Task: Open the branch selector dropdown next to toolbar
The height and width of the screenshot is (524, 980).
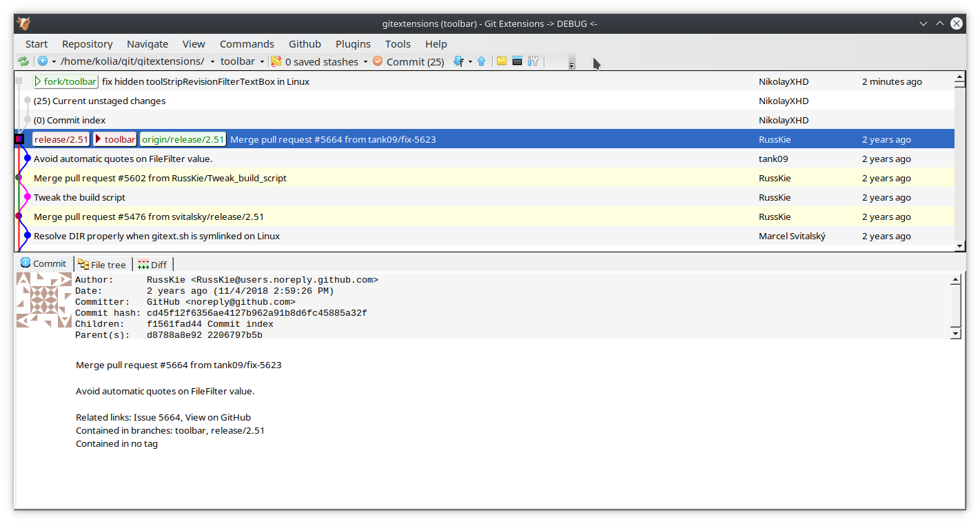Action: point(263,61)
